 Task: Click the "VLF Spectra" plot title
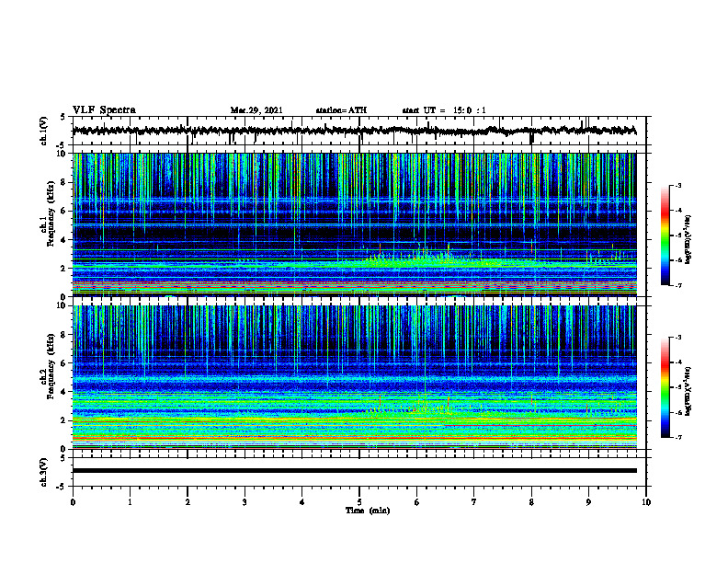[x=104, y=110]
